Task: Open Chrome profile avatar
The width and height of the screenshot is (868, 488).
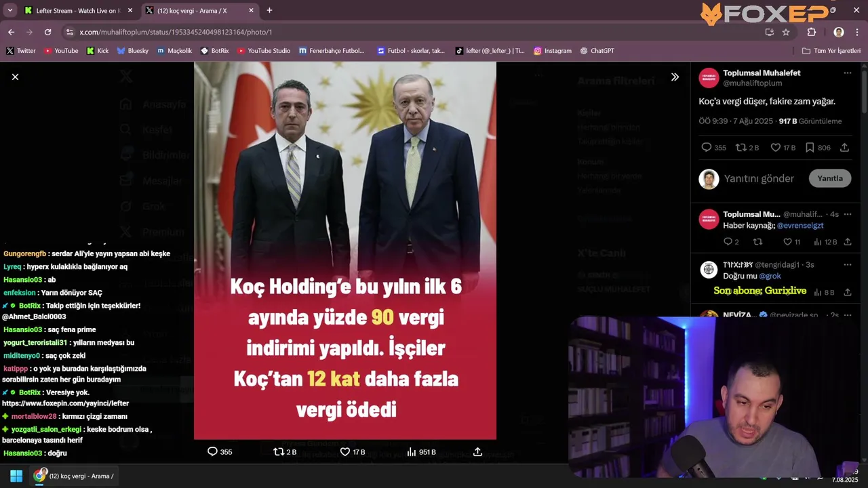Action: [x=839, y=32]
